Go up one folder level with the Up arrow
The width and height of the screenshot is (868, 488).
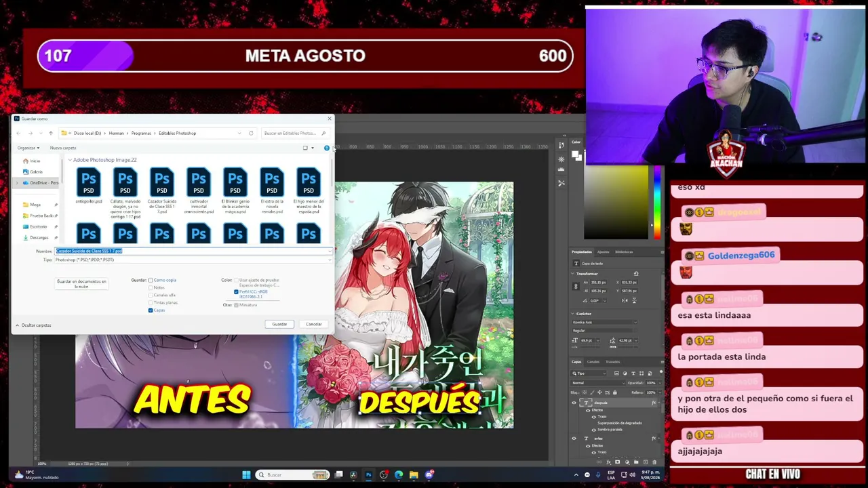click(x=50, y=134)
